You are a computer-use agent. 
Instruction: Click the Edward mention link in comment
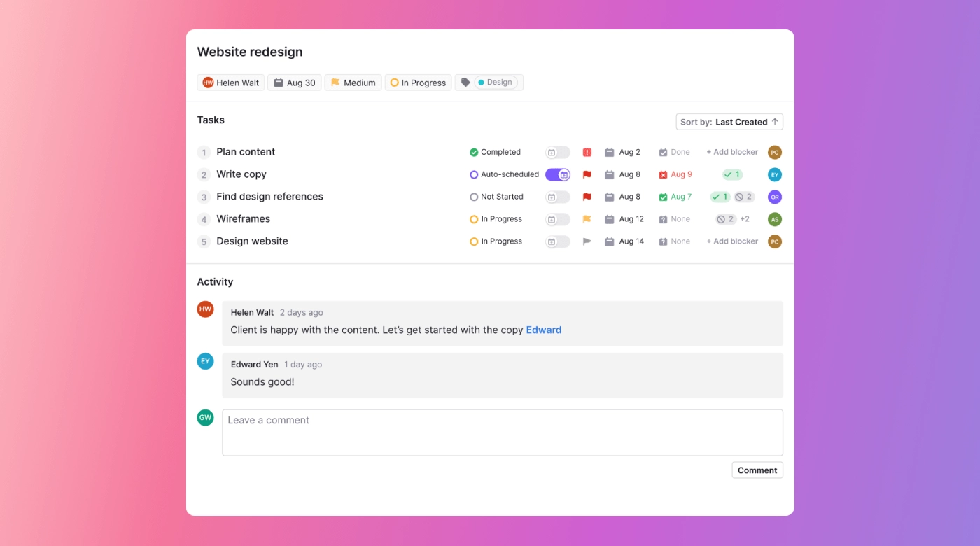pos(543,330)
